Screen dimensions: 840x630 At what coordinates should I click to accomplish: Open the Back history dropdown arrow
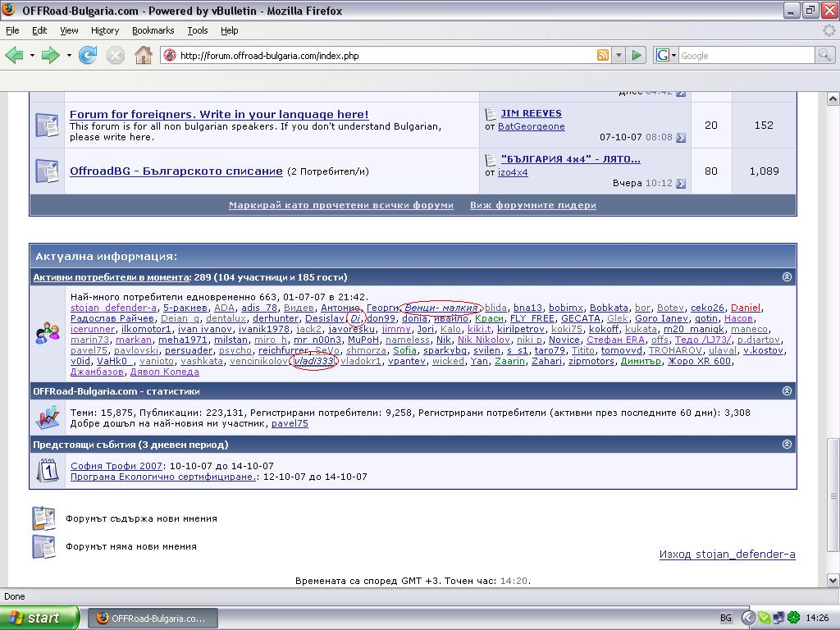32,55
